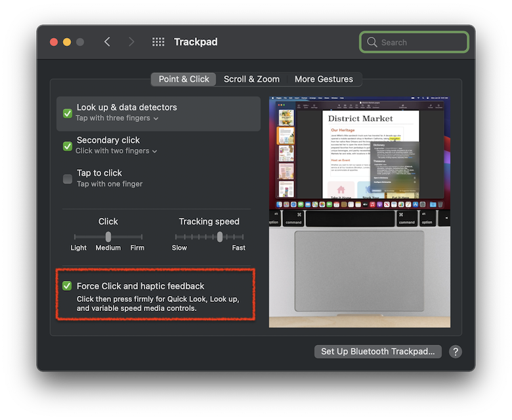Switch to More Gestures tab
This screenshot has height=420, width=512.
[324, 79]
